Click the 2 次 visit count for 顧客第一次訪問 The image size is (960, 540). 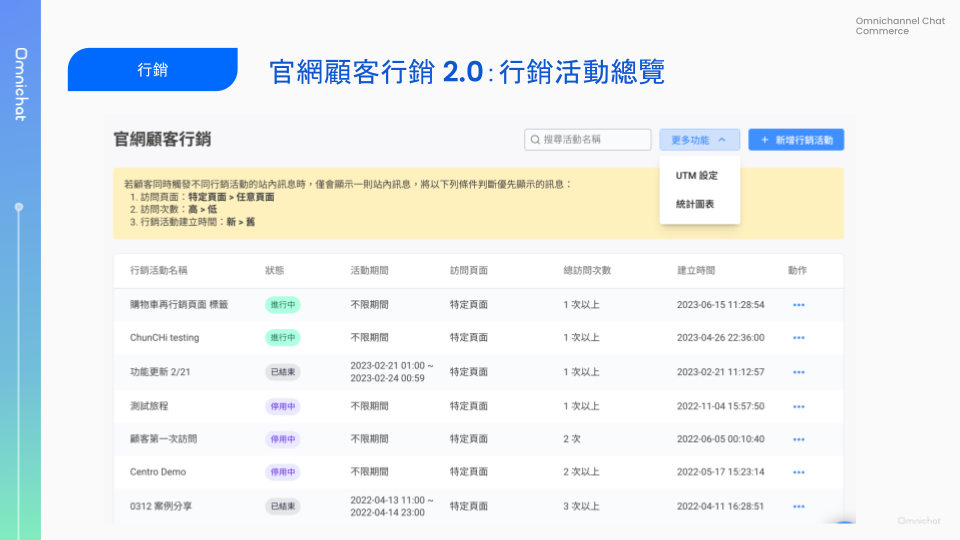tap(572, 440)
